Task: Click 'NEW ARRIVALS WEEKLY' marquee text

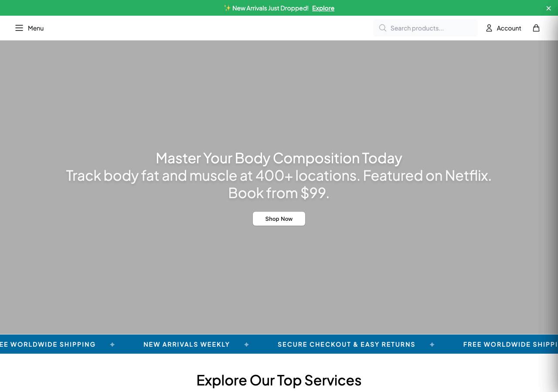Action: pyautogui.click(x=187, y=345)
